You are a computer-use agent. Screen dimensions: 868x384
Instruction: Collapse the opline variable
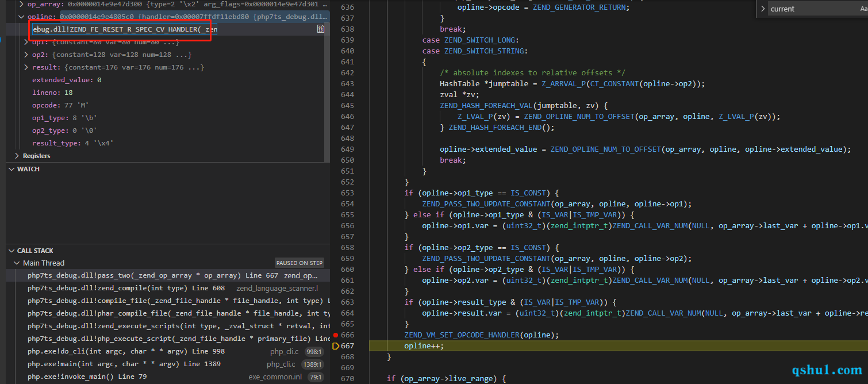(21, 17)
